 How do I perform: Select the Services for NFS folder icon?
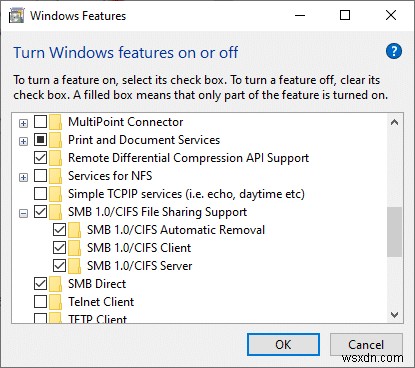pyautogui.click(x=56, y=176)
